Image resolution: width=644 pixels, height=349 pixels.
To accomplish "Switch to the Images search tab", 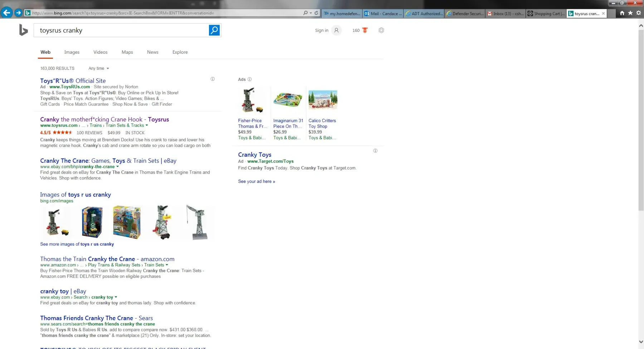I will click(x=72, y=52).
